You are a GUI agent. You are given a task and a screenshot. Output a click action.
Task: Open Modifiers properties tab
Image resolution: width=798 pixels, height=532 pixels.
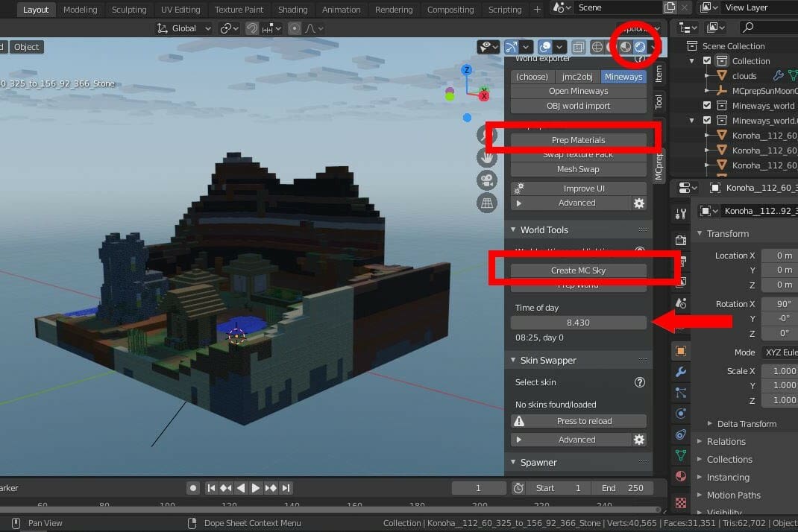coord(681,372)
